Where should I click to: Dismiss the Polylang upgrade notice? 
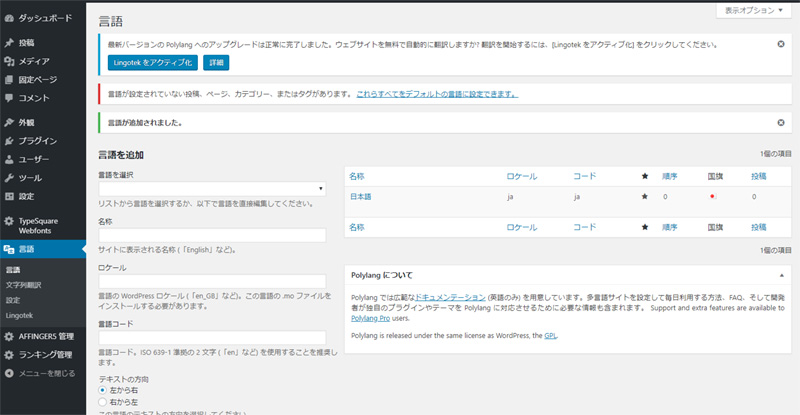(x=781, y=44)
